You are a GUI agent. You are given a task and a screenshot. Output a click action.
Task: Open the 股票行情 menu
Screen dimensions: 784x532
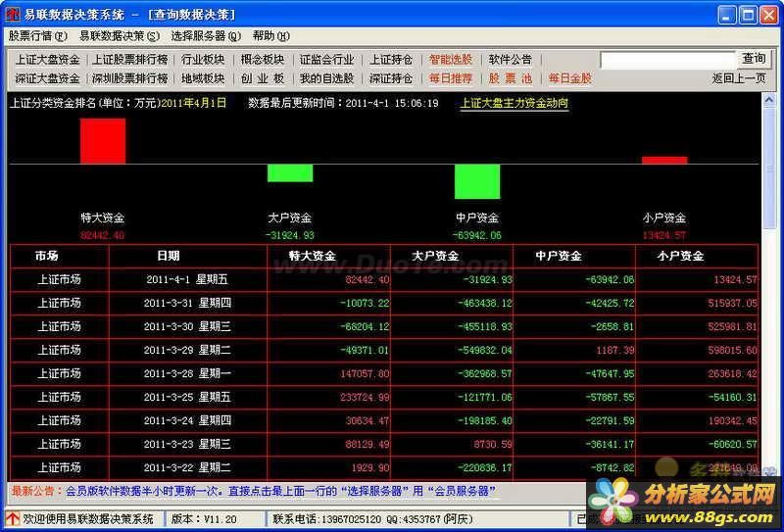37,36
